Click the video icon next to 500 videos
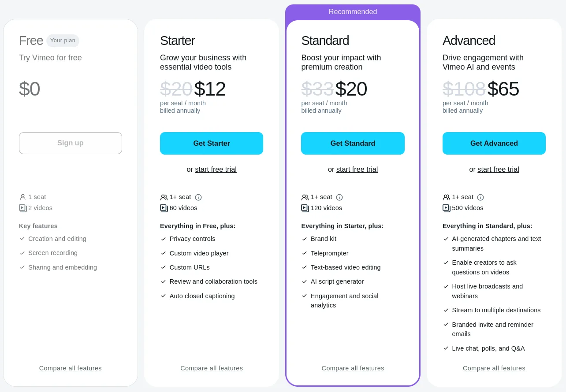The width and height of the screenshot is (566, 392). point(447,208)
